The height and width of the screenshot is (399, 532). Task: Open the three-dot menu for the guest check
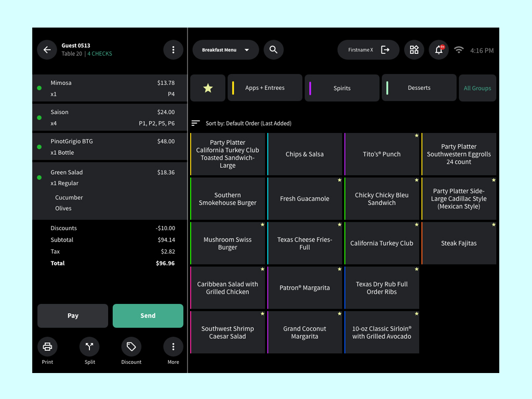pyautogui.click(x=173, y=50)
